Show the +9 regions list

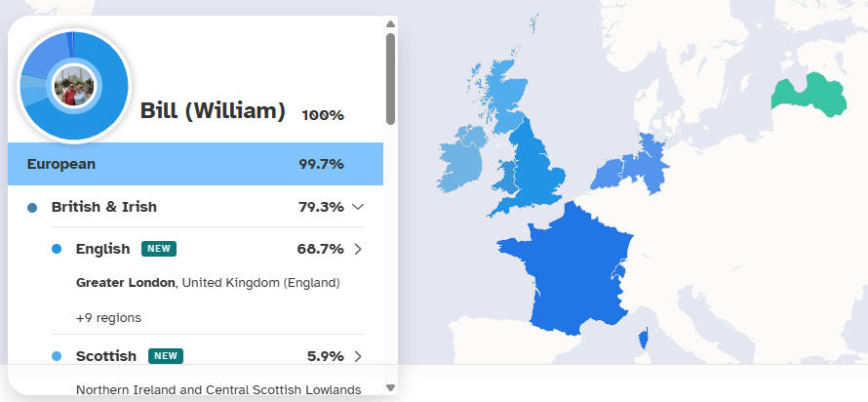(x=108, y=317)
